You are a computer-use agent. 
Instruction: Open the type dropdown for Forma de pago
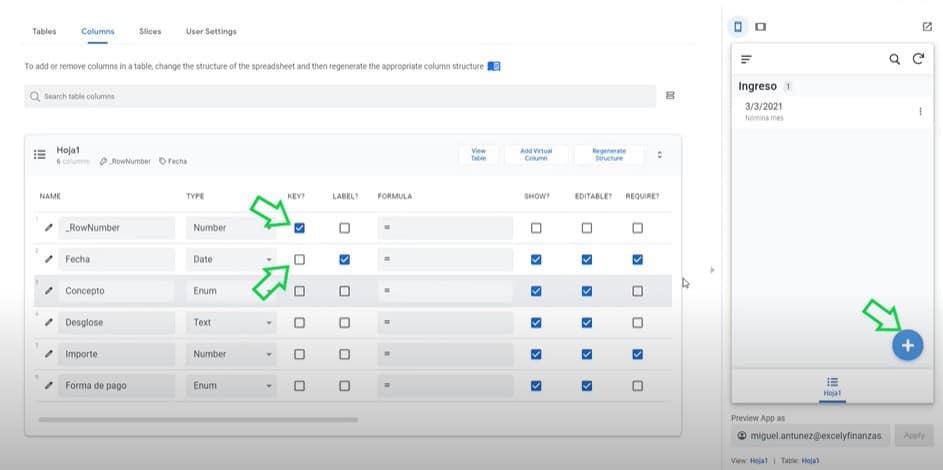(231, 385)
